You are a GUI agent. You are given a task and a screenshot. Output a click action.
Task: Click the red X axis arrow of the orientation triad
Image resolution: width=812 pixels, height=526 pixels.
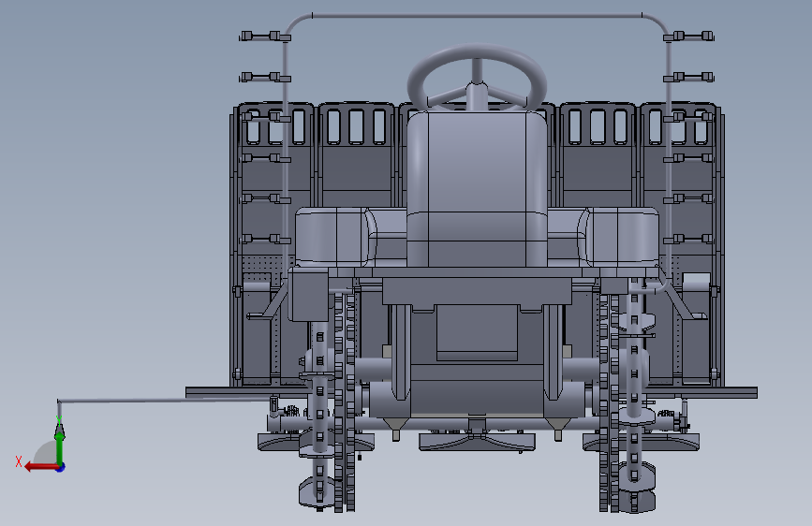coord(40,467)
